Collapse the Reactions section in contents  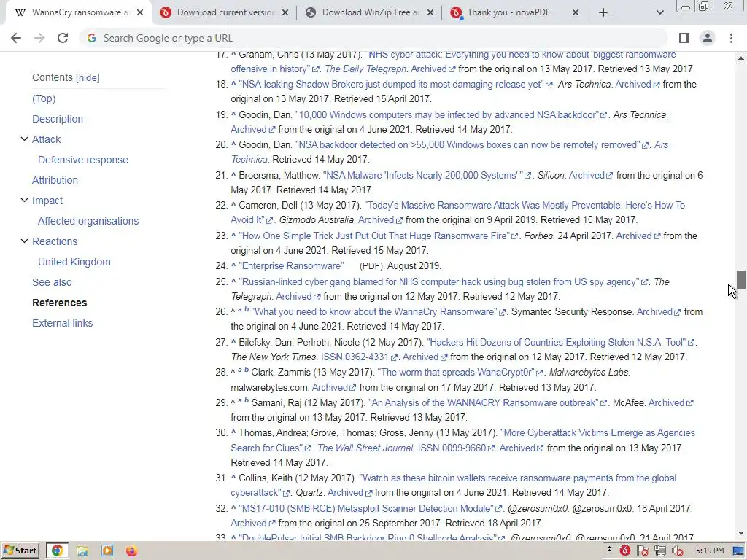(24, 241)
